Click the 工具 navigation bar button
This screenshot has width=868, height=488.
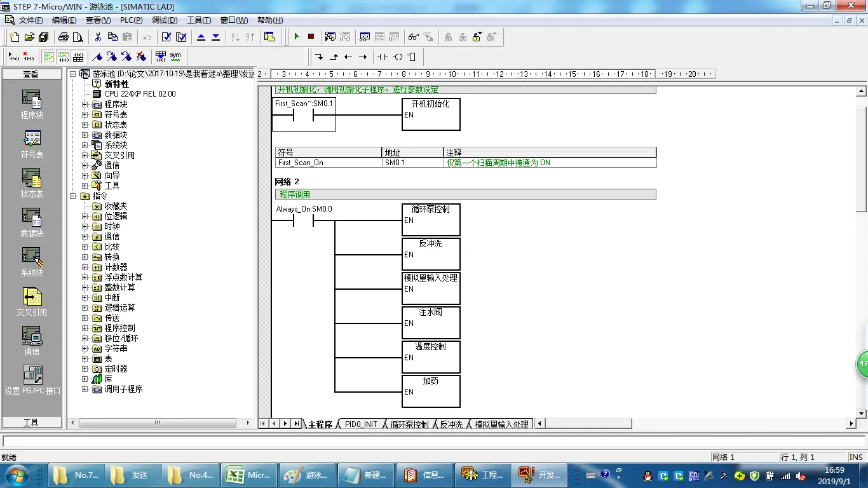click(31, 423)
